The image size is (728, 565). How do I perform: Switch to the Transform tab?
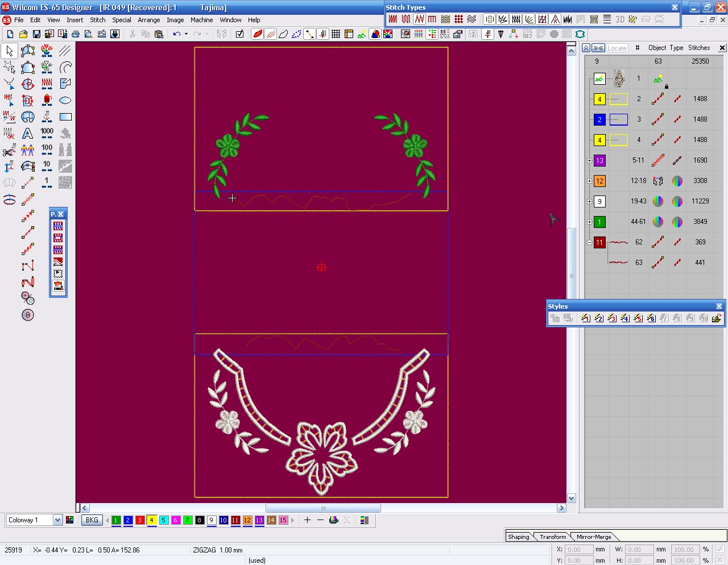[553, 537]
